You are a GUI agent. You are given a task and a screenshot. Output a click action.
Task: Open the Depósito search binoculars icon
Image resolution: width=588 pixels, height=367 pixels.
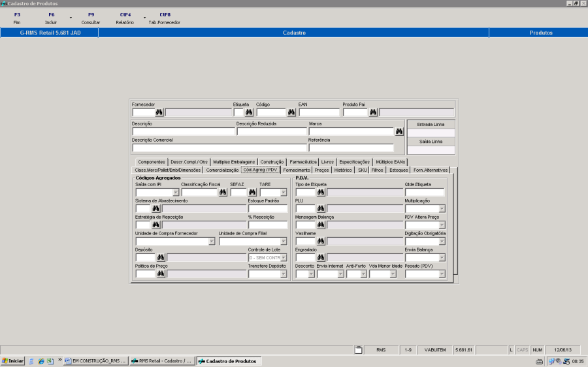click(160, 258)
